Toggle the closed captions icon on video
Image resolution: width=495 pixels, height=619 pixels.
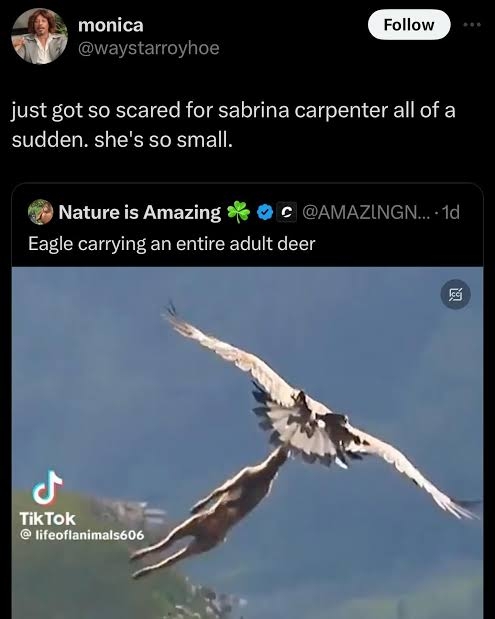(x=456, y=294)
